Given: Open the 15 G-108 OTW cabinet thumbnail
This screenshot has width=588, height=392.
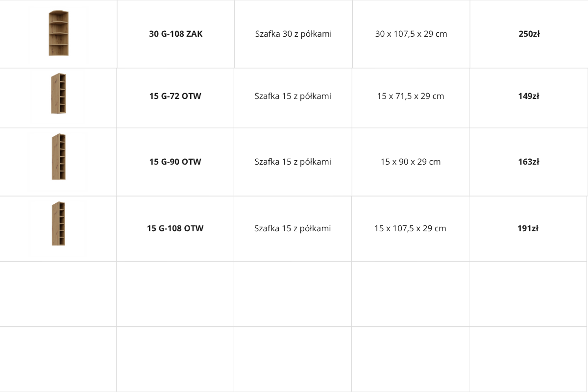Looking at the screenshot, I should click(58, 224).
